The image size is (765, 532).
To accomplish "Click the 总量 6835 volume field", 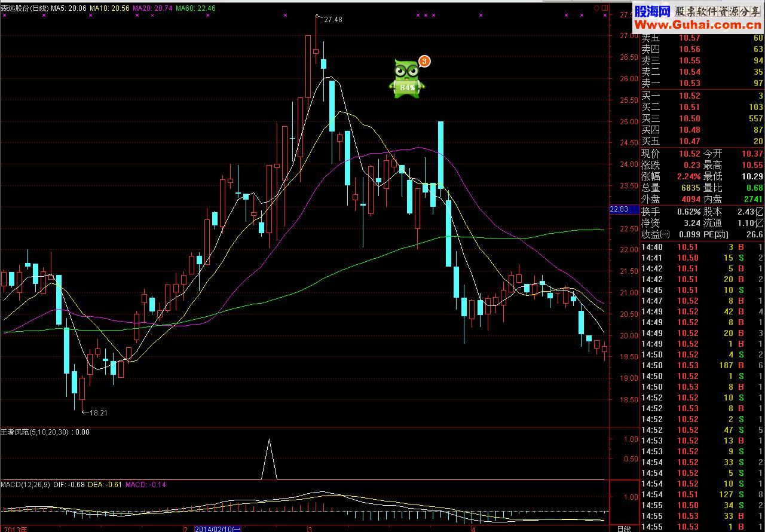I will coord(671,188).
